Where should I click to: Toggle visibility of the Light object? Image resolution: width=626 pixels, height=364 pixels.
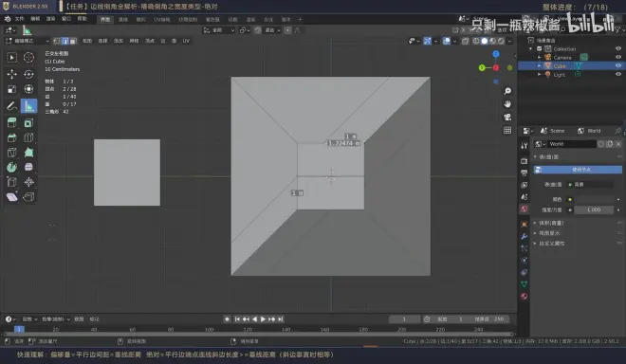[x=618, y=74]
